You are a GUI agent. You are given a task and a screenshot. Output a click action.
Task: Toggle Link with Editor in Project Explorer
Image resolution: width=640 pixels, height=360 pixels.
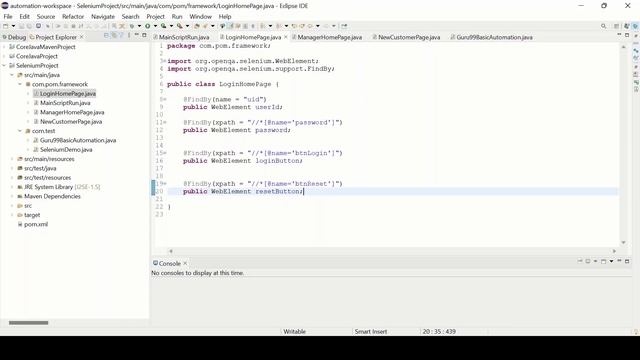[x=114, y=36]
